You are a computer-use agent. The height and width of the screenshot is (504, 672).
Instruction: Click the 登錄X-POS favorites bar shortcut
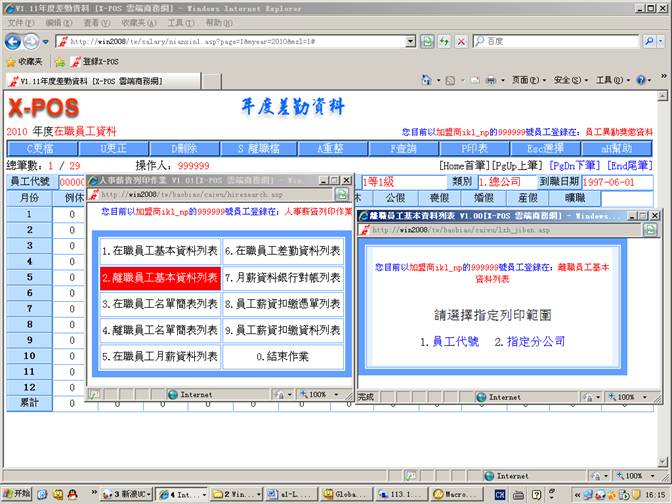point(92,61)
